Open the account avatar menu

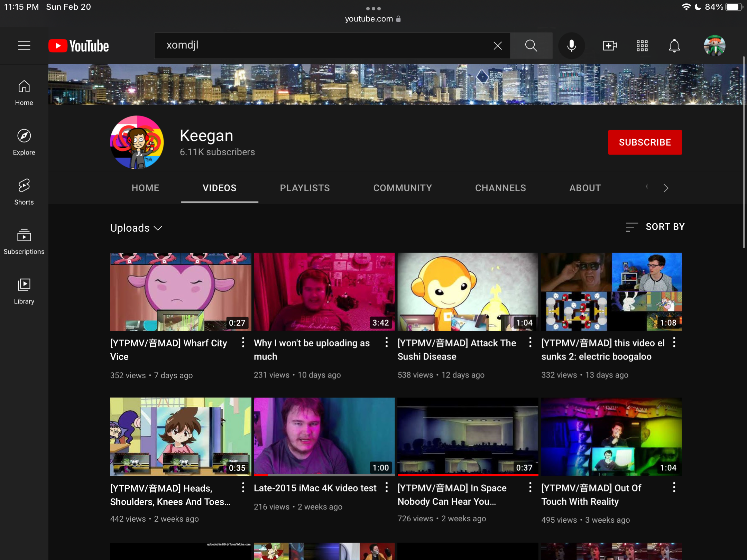pyautogui.click(x=714, y=46)
